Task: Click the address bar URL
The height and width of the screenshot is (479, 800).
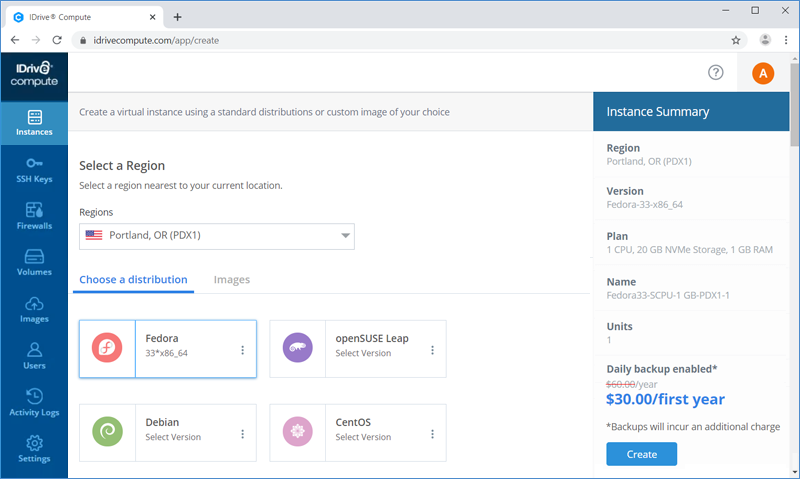Action: (156, 40)
